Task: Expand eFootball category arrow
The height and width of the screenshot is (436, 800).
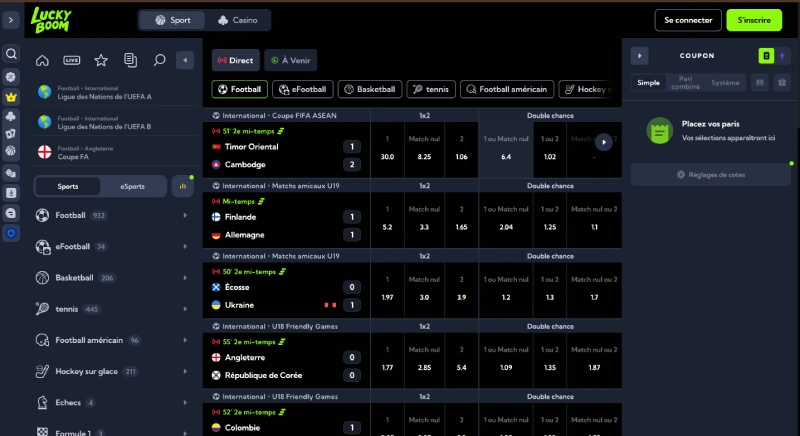Action: point(185,247)
